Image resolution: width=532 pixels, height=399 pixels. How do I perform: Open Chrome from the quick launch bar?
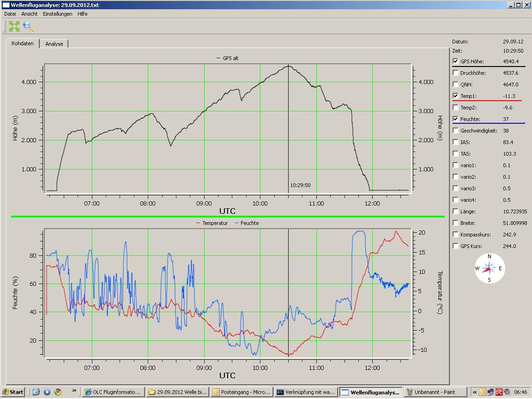pos(58,392)
